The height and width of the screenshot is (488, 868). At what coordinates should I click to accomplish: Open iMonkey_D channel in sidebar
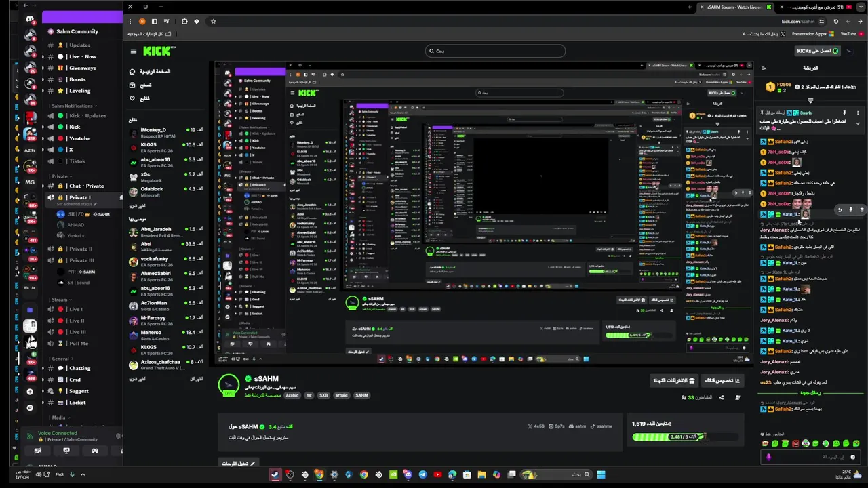(167, 133)
